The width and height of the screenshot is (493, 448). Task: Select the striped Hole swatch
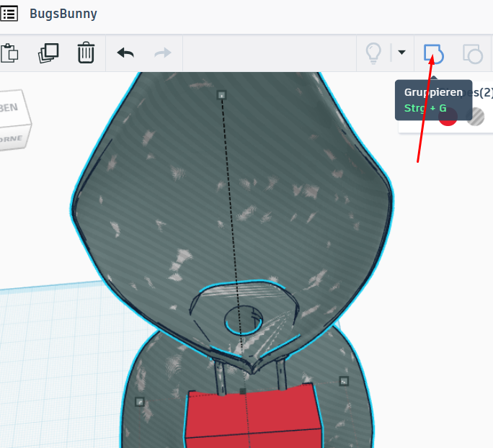tap(475, 117)
